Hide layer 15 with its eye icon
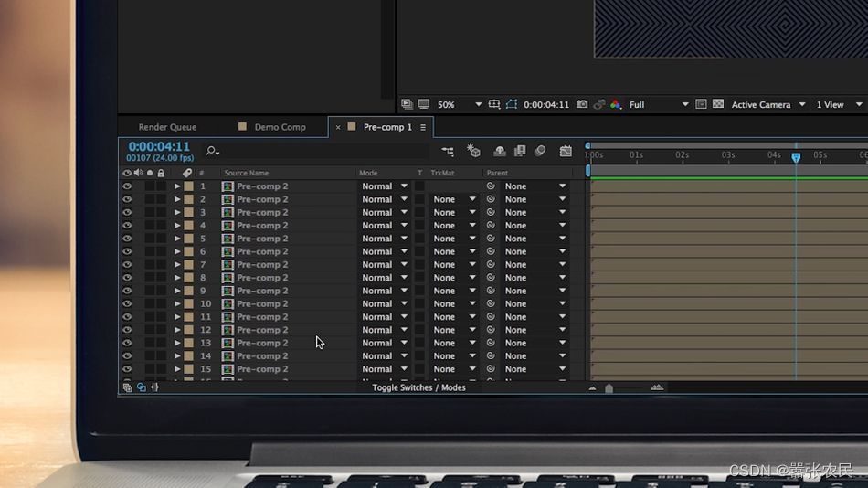Viewport: 868px width, 488px height. [127, 369]
